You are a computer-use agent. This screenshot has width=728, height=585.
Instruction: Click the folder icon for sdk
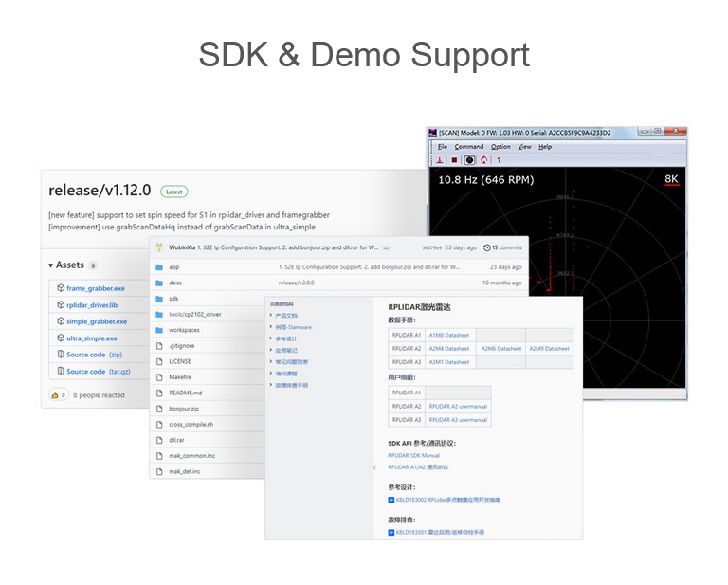[159, 299]
